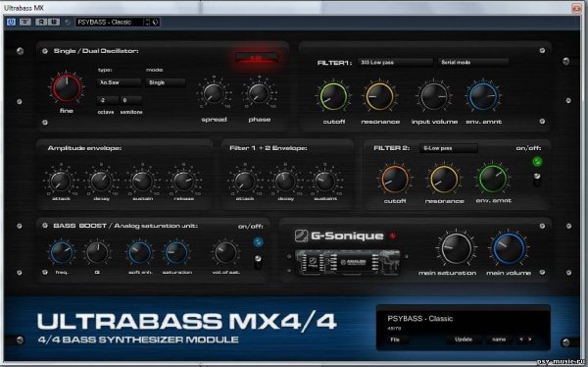The width and height of the screenshot is (588, 367).
Task: Click the icon between power and R buttons
Action: click(25, 23)
